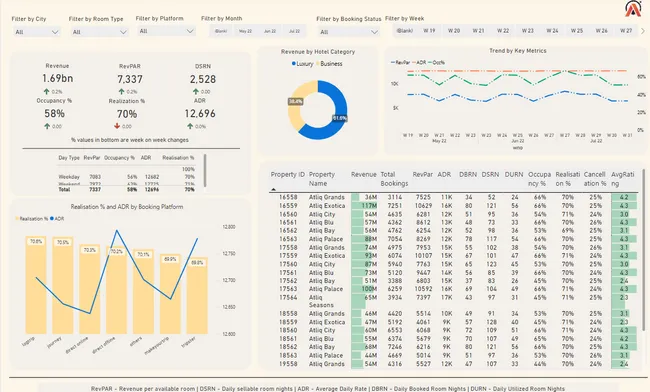Select week W 23 slicer tile
This screenshot has height=392, width=650.
point(528,31)
